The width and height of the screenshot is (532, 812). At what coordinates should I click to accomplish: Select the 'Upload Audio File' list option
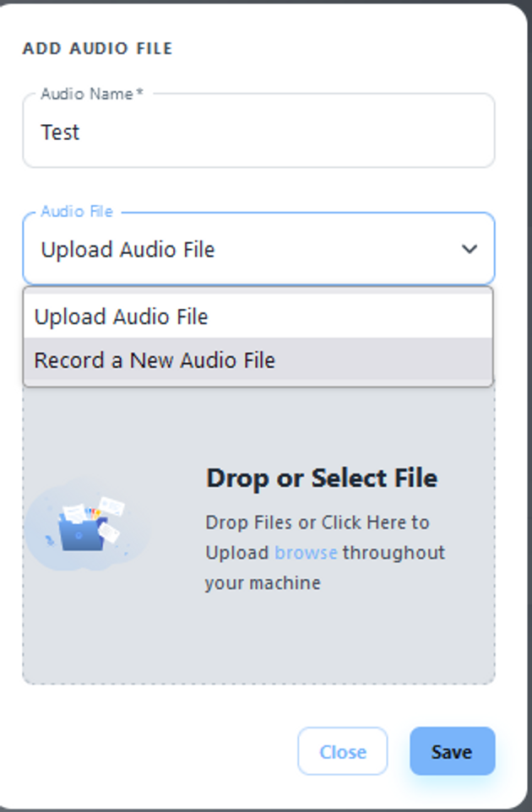(121, 317)
